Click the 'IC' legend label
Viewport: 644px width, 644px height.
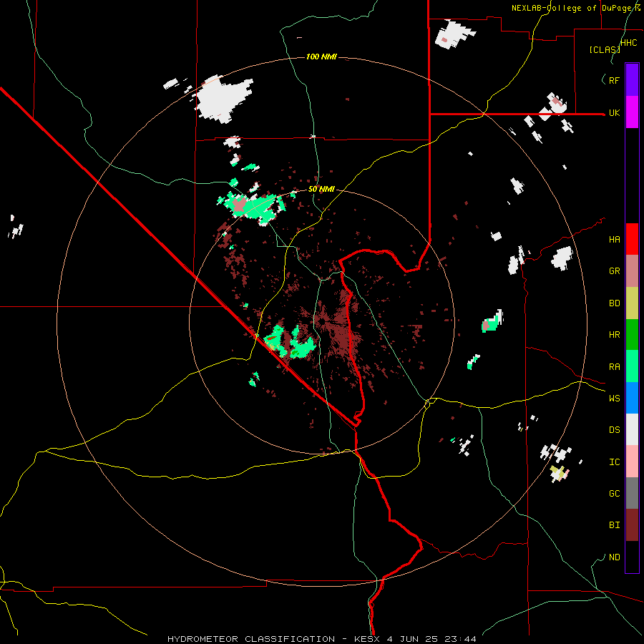pyautogui.click(x=614, y=462)
